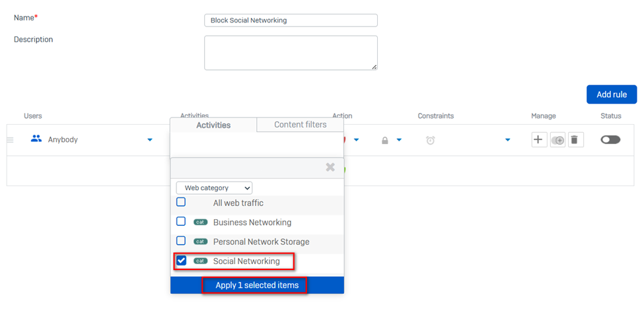Image resolution: width=644 pixels, height=313 pixels.
Task: Delete the rule using the trash icon
Action: click(575, 140)
